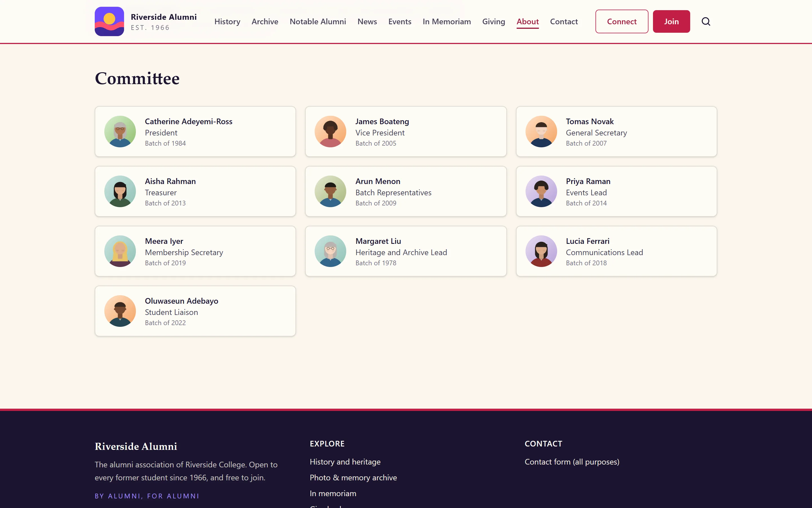This screenshot has height=508, width=812.
Task: Go to the Events nav item
Action: click(x=400, y=21)
